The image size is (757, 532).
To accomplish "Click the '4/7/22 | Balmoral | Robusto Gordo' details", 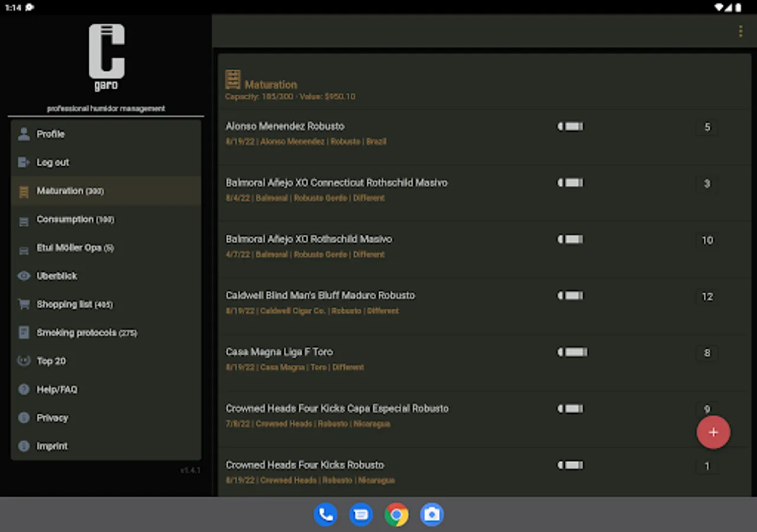I will [305, 254].
